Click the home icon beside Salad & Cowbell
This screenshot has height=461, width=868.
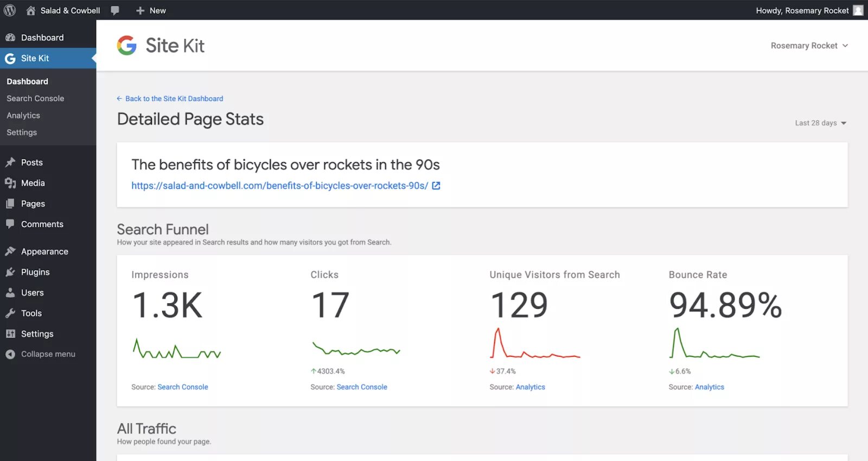31,10
